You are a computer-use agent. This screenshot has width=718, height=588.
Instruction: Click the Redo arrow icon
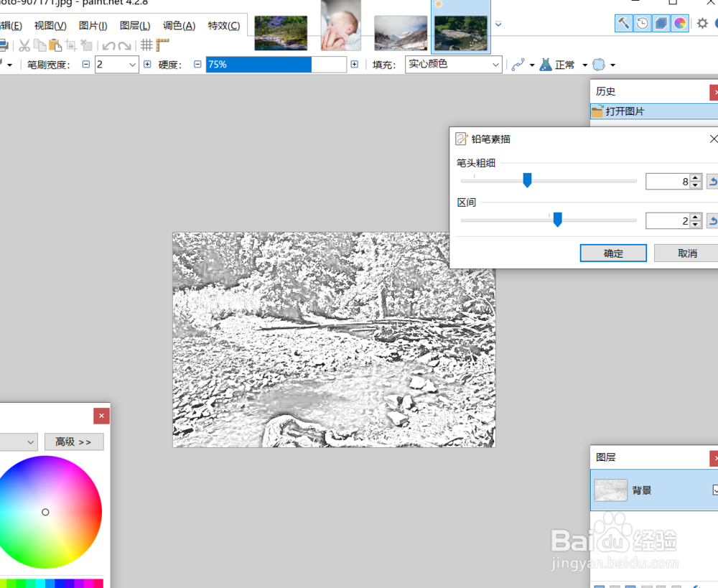[x=123, y=46]
